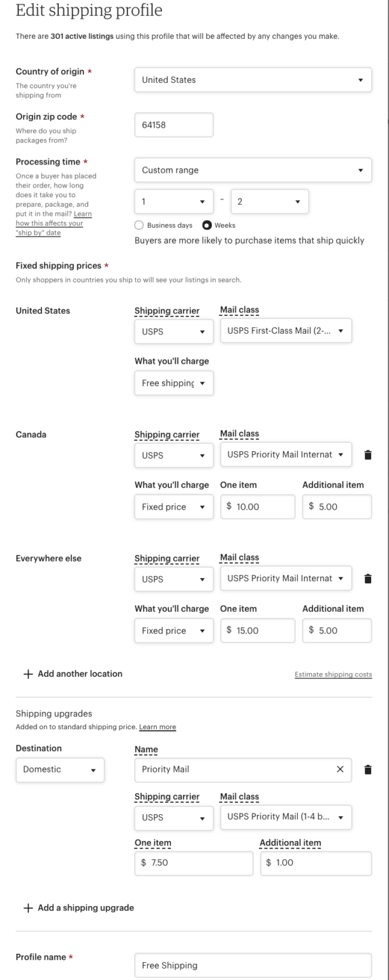Viewport: 389px width, 980px height.
Task: Delete the Priority Mail shipping upgrade
Action: (368, 769)
